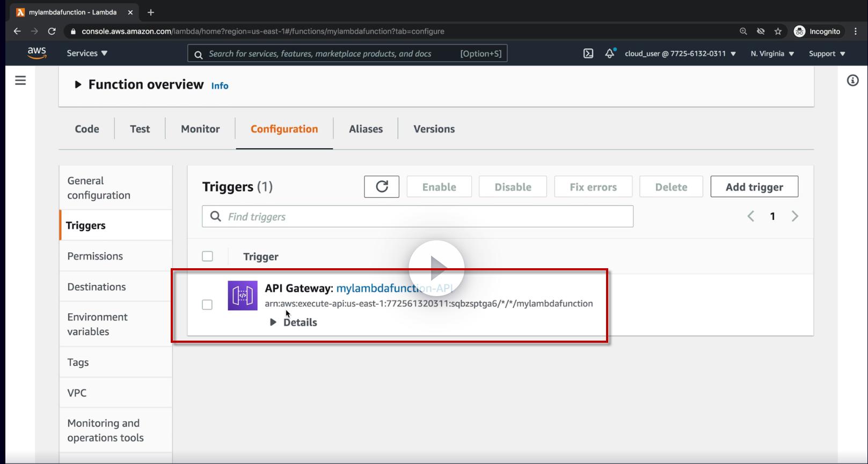Viewport: 868px width, 464px height.
Task: Close the mylambdafunction browser tab
Action: pyautogui.click(x=130, y=12)
